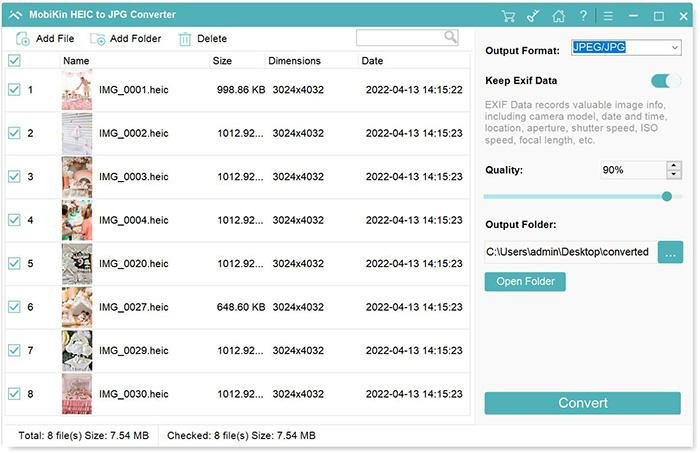Click the search magnifier icon
The width and height of the screenshot is (700, 453).
pos(451,37)
